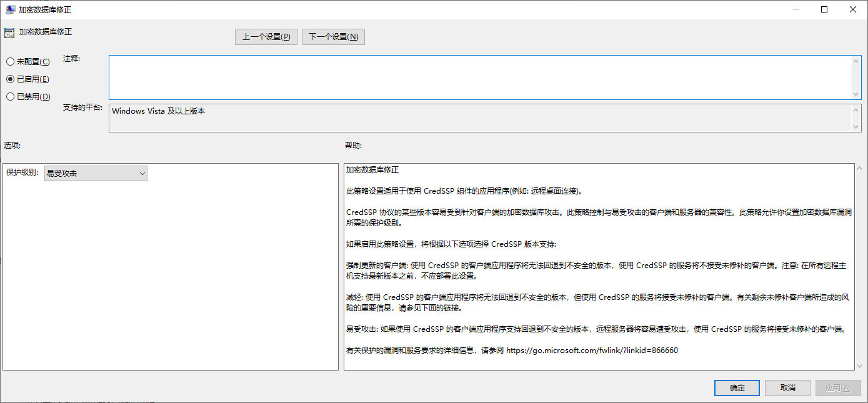The width and height of the screenshot is (868, 403).
Task: Open the 保护级别 dropdown
Action: pyautogui.click(x=95, y=172)
